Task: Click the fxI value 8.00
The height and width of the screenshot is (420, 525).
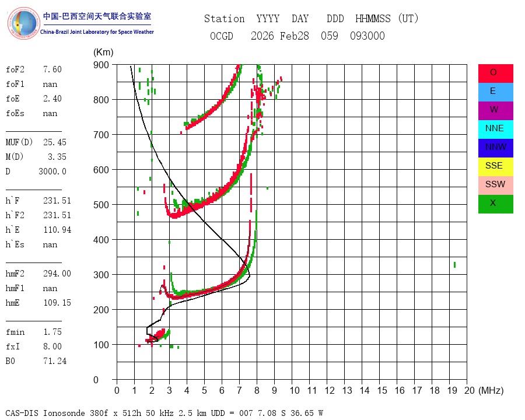Action: (52, 346)
